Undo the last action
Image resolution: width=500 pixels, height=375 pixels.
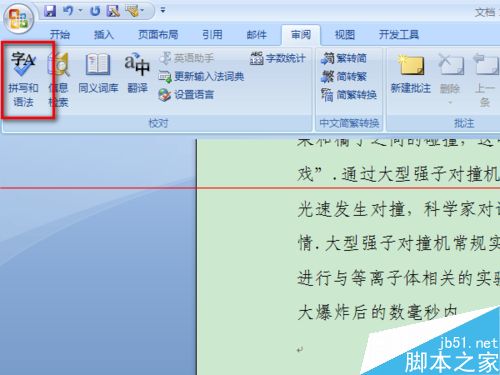68,11
